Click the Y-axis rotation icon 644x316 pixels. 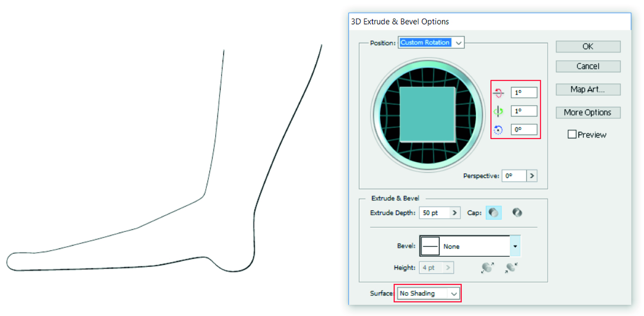click(x=498, y=111)
